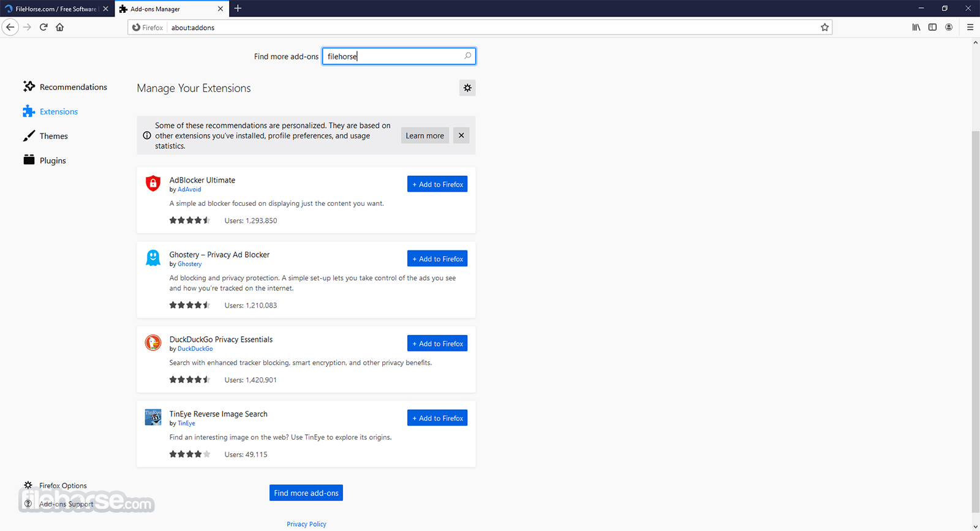The width and height of the screenshot is (980, 531).
Task: Open the Privacy Policy link
Action: (306, 524)
